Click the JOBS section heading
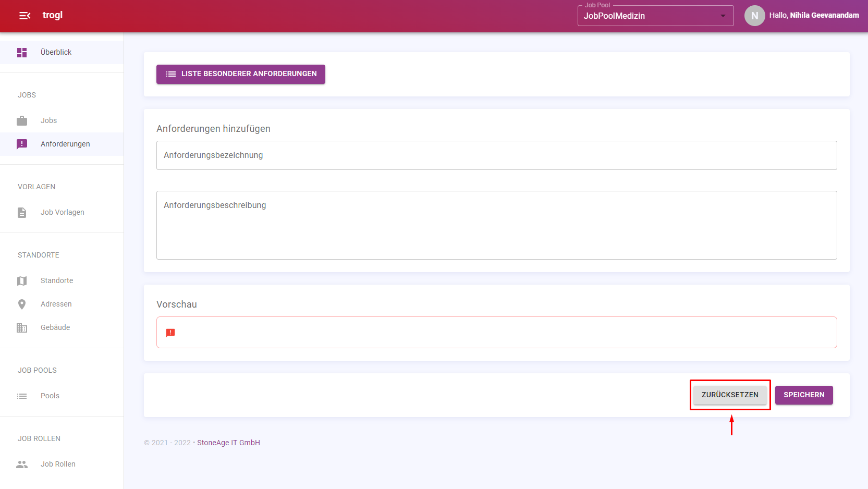Screen dimensions: 868x489 pos(27,95)
